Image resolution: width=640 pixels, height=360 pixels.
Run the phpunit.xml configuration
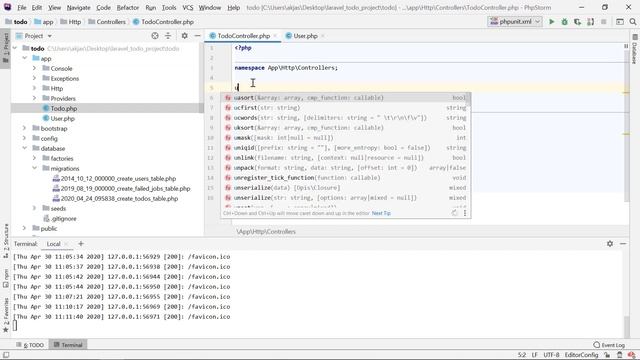[x=551, y=22]
